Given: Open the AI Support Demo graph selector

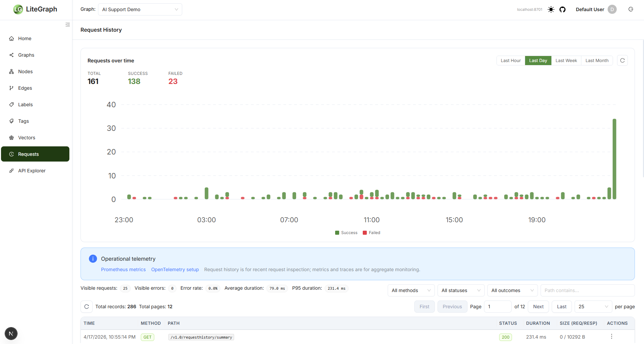Looking at the screenshot, I should pyautogui.click(x=140, y=9).
